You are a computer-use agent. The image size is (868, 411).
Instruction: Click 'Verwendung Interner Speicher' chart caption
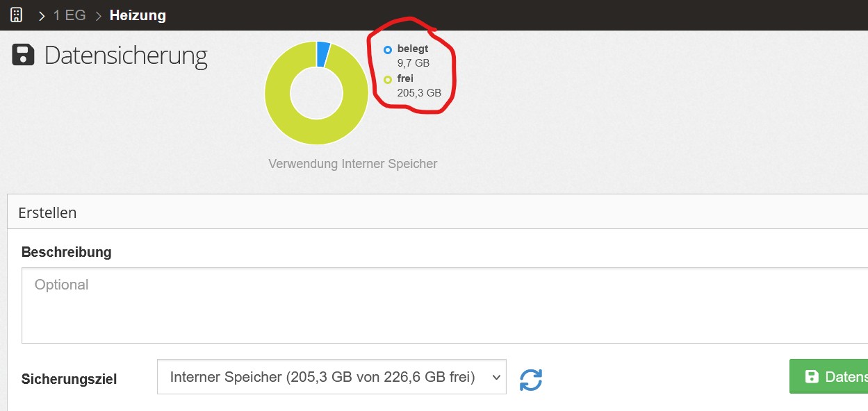(x=352, y=164)
